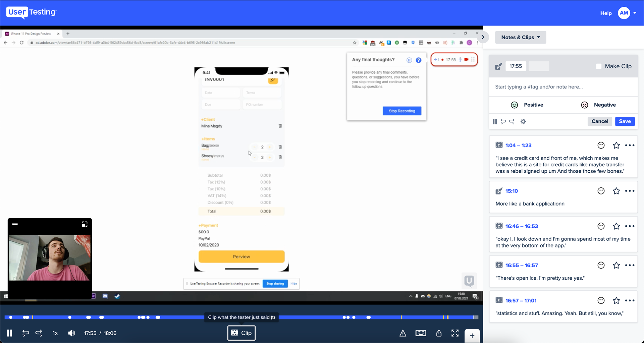Image resolution: width=644 pixels, height=343 pixels.
Task: Jump to clip 1:04 – 1:23
Action: coord(519,145)
